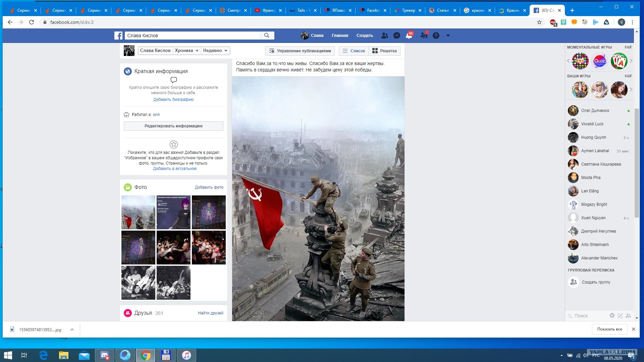Click the Добавить в актуальное link
Screen dimensions: 644x362
click(x=175, y=169)
